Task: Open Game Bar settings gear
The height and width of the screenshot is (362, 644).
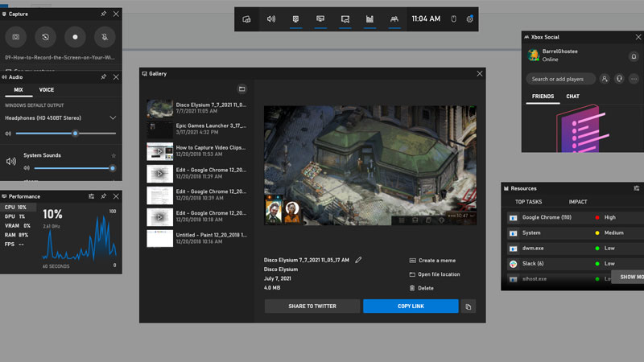Action: click(x=469, y=19)
